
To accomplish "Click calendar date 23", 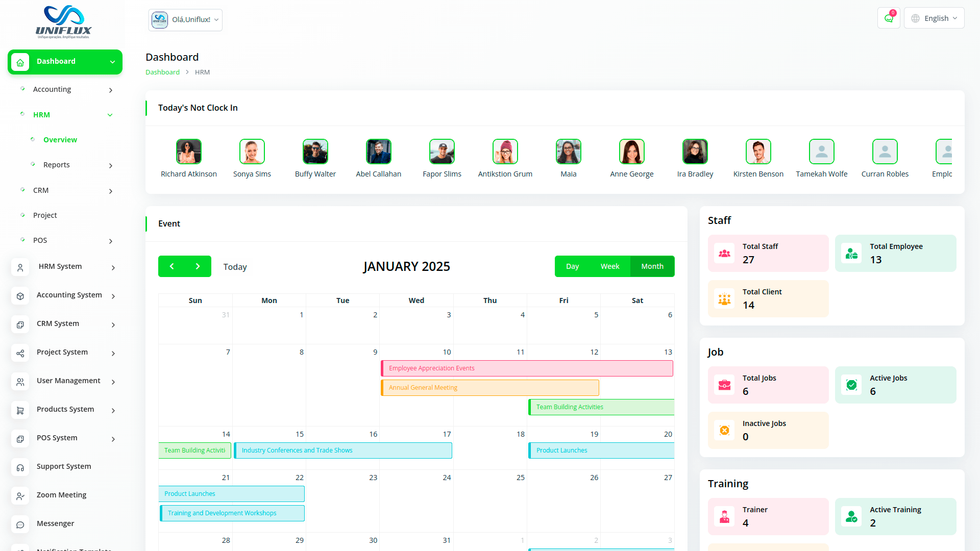I will pos(373,478).
